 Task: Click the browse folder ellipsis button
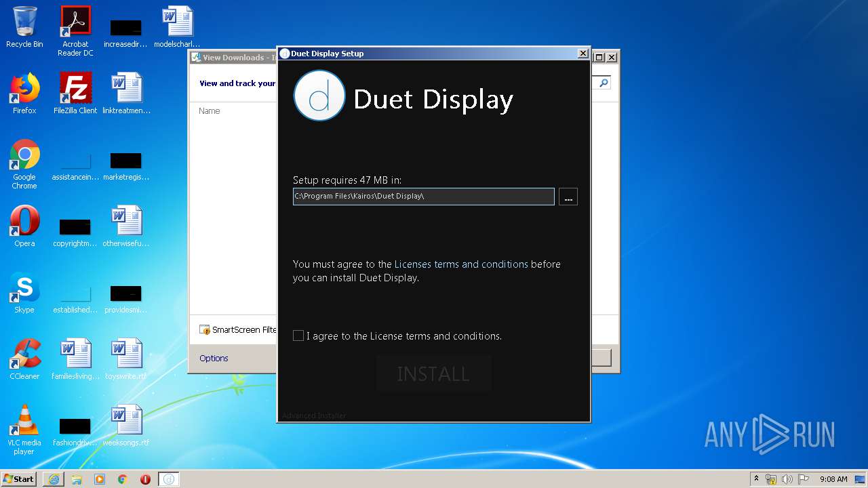[x=568, y=197]
